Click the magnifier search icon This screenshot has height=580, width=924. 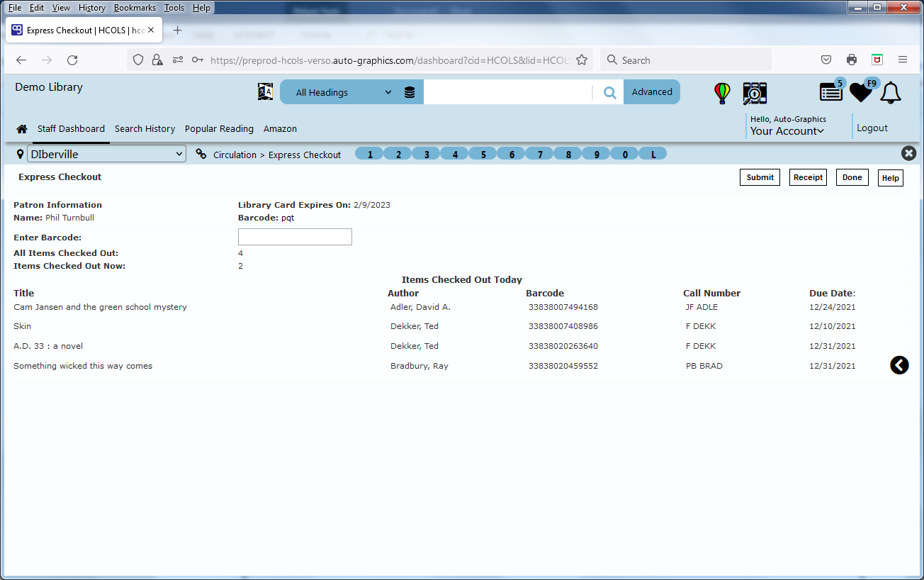point(609,92)
